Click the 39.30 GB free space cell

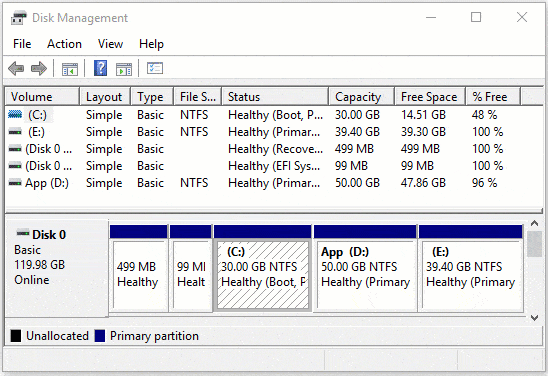point(423,132)
